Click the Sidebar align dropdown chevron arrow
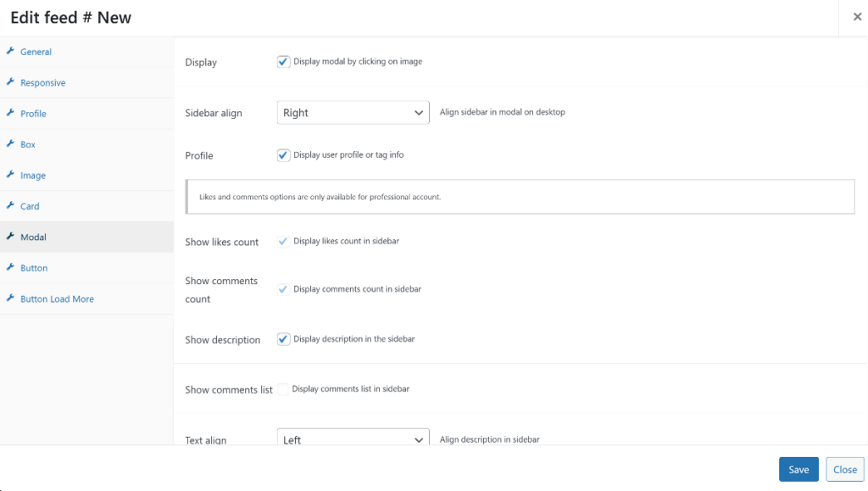This screenshot has width=868, height=491. [419, 112]
